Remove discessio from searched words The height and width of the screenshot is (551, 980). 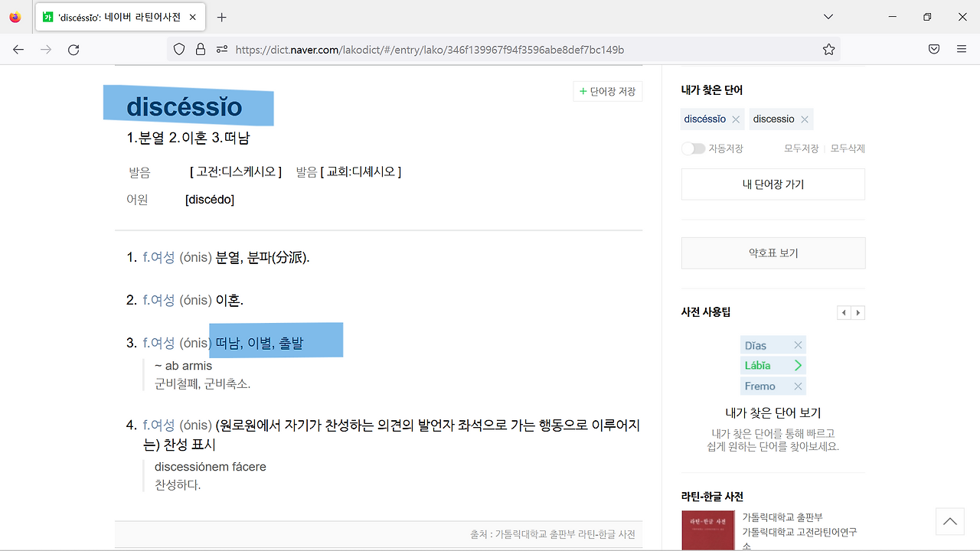(x=804, y=119)
